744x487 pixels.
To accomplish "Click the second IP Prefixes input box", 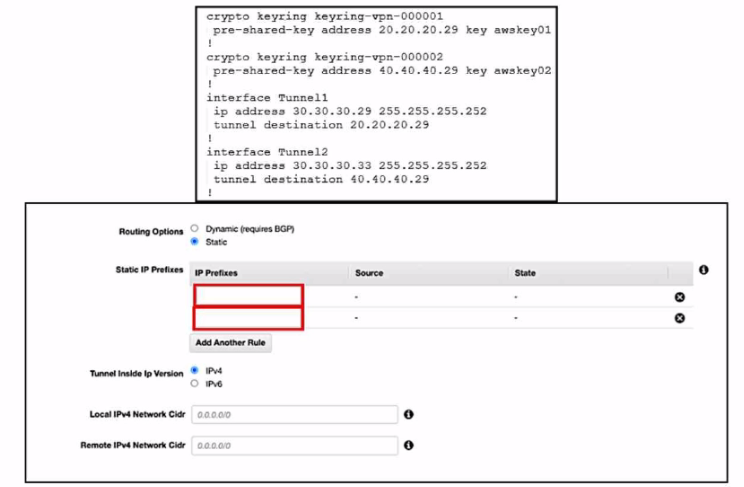I will point(248,318).
